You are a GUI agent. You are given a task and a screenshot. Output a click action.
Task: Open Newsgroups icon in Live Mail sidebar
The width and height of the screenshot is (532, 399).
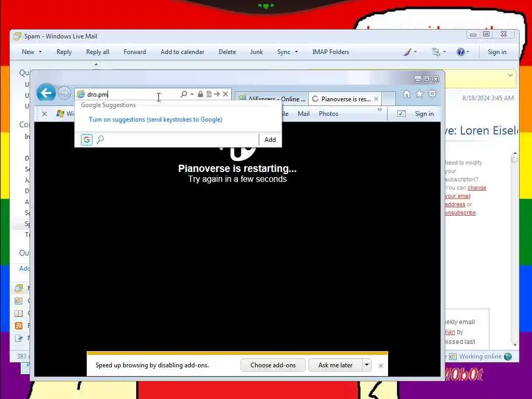click(19, 338)
